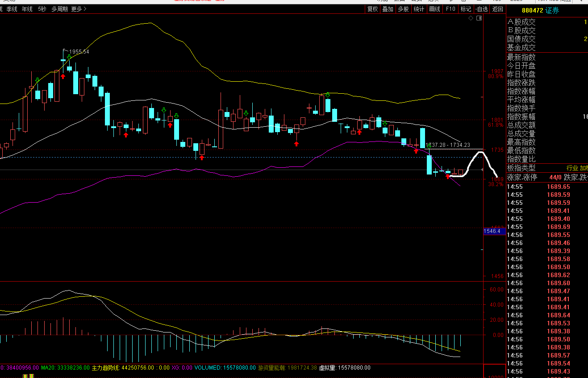Viewport: 588px width, 378px height.
Task: Open the 多周期 view tab
Action: point(59,9)
